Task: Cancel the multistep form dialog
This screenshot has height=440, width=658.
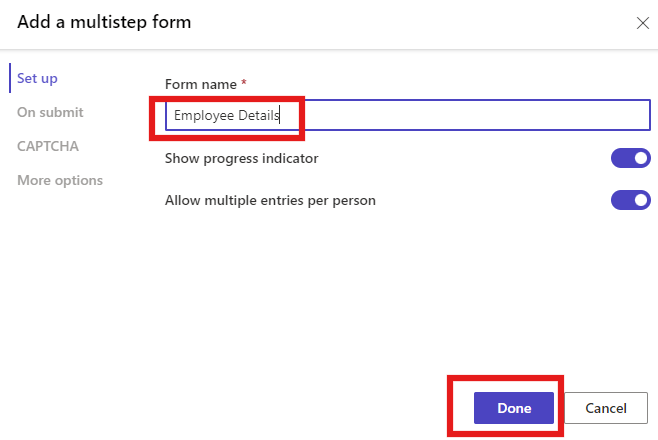Action: coord(606,408)
